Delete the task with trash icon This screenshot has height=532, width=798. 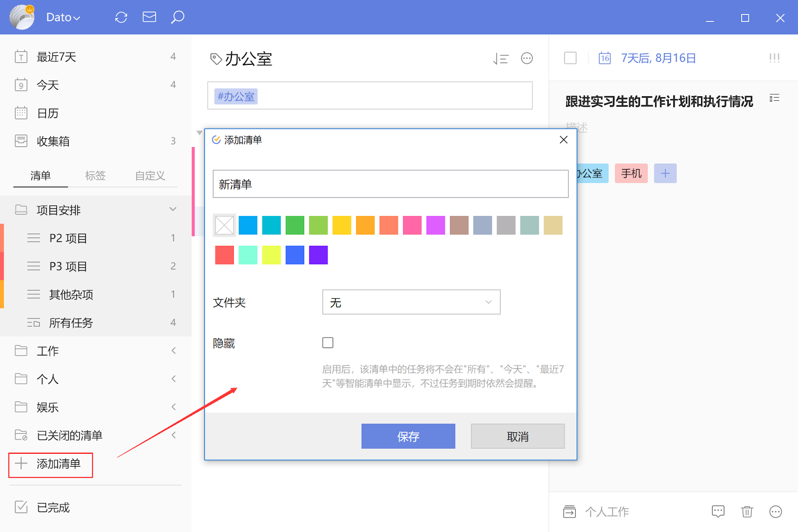pos(747,512)
